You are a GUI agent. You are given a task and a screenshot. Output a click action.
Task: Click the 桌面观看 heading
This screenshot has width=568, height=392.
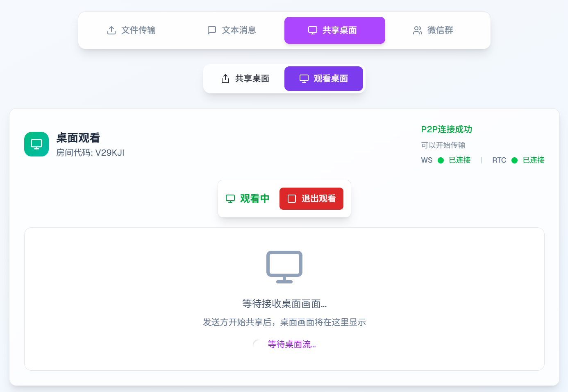pos(78,138)
